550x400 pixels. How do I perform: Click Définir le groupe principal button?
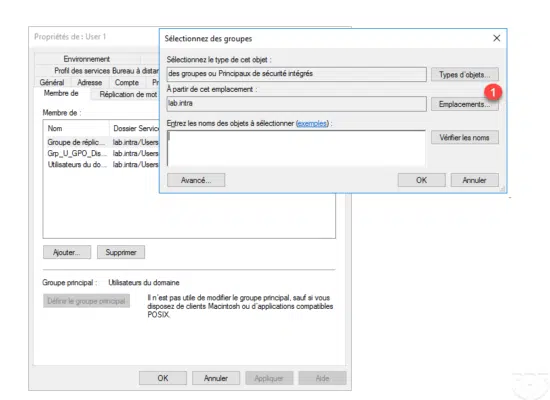click(86, 301)
